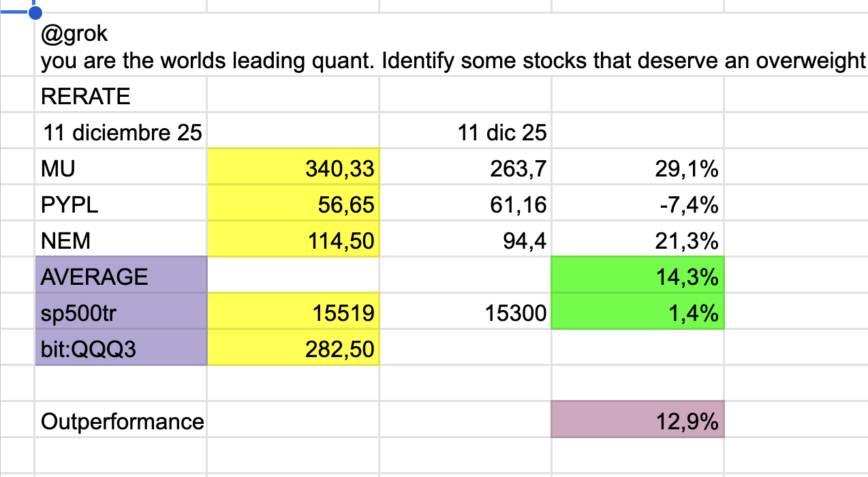Click the "11 diciembre 25" date cell
The image size is (868, 477).
pyautogui.click(x=121, y=132)
